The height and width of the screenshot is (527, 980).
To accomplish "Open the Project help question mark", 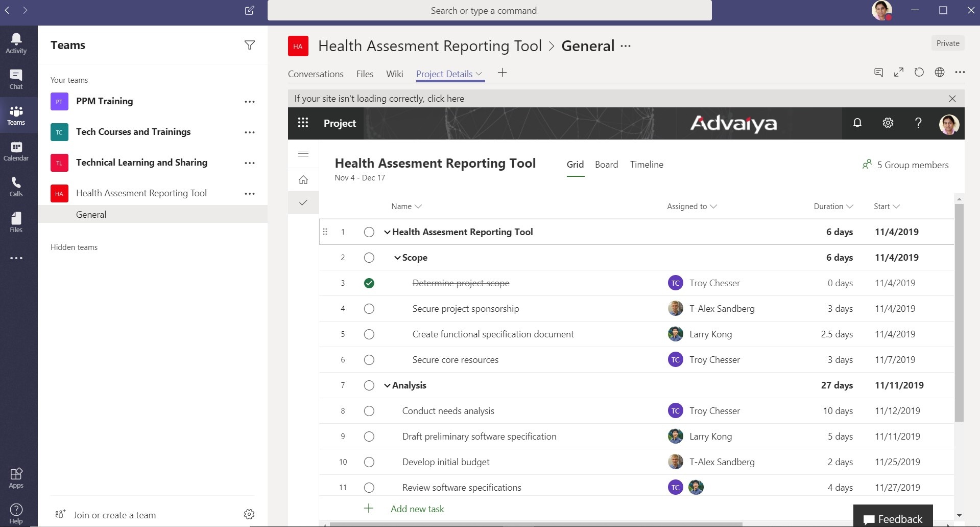I will [918, 123].
